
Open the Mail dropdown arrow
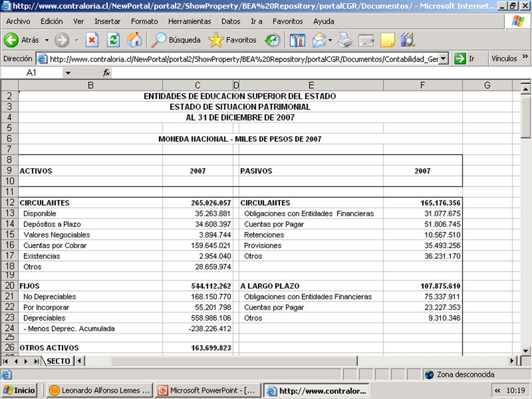pos(330,40)
